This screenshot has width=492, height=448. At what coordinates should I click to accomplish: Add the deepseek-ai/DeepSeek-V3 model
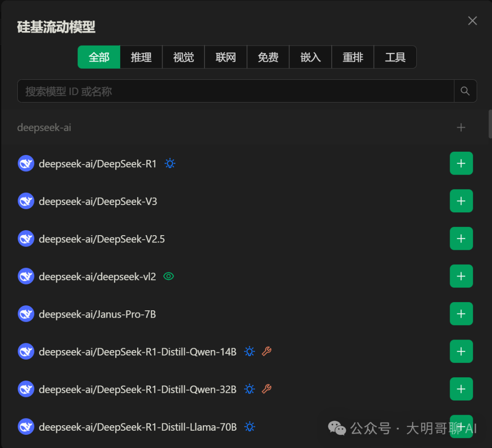(461, 201)
